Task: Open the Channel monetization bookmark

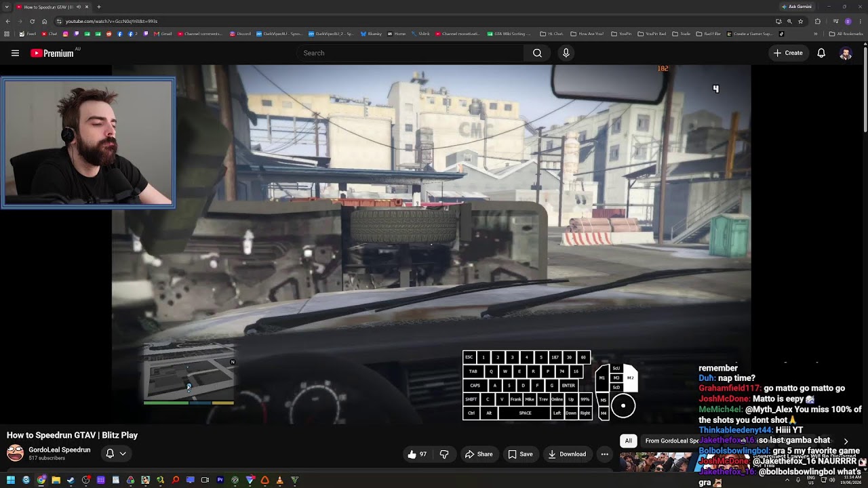Action: point(458,33)
